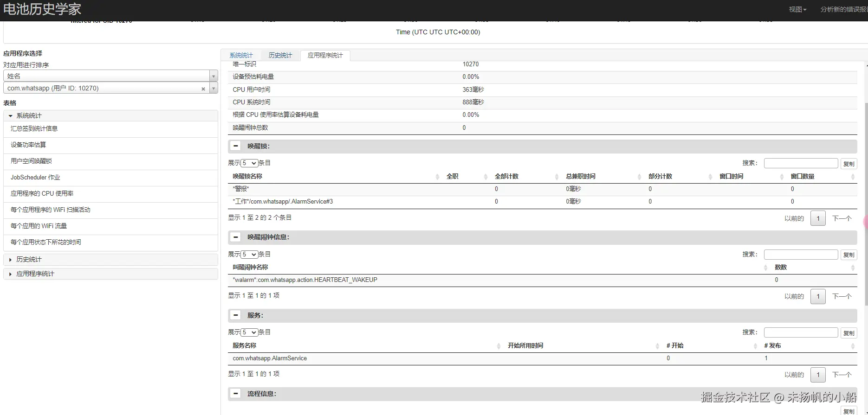Open 每个应用状态下所花的时间 entry

[110, 243]
